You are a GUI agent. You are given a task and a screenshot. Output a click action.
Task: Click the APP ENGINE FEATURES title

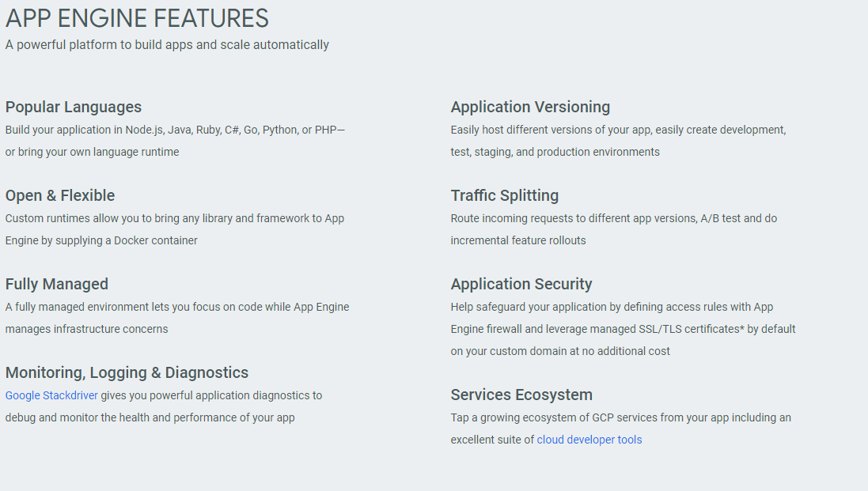[x=138, y=18]
